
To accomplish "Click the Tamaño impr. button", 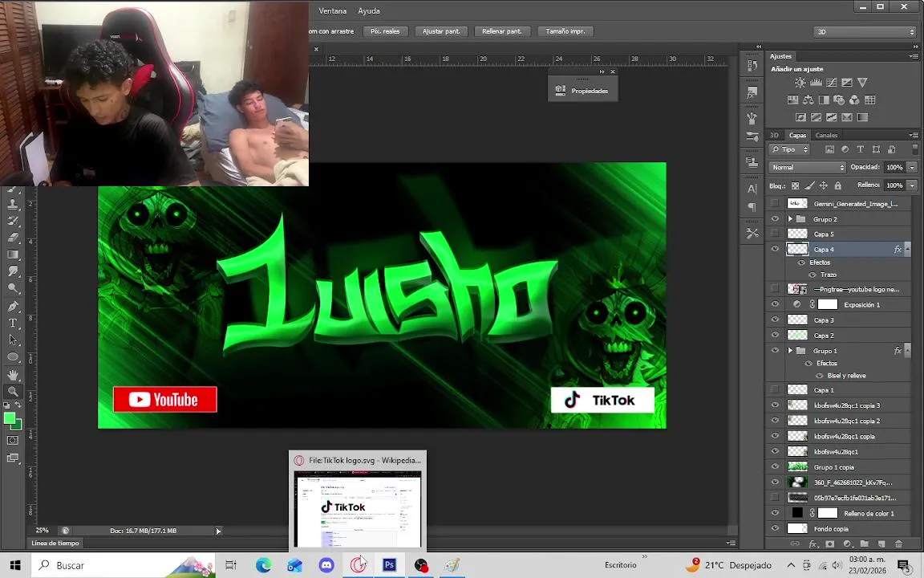I will click(x=565, y=31).
